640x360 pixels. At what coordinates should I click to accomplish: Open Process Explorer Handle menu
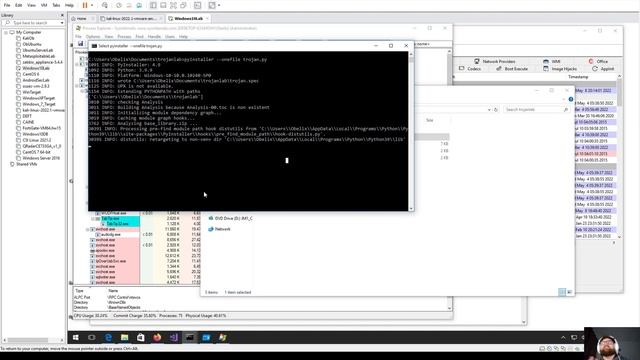click(154, 37)
